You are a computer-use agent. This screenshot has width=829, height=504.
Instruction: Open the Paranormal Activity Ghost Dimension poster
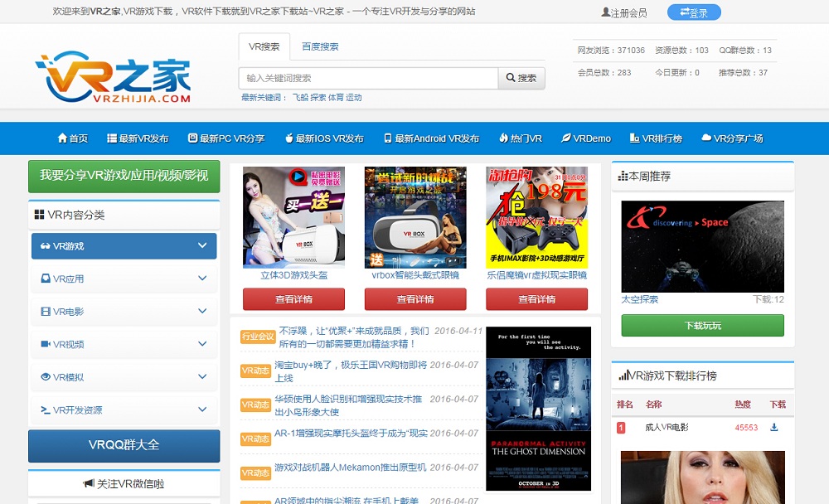[538, 409]
